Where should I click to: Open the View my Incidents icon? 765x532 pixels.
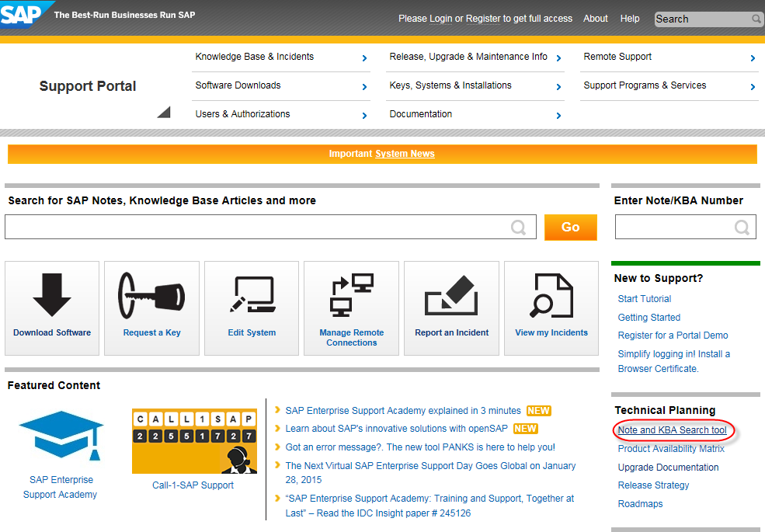click(x=551, y=296)
